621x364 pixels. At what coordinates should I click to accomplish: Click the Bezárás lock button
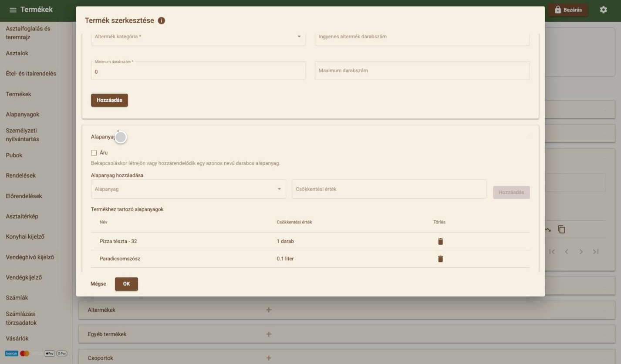pyautogui.click(x=568, y=10)
